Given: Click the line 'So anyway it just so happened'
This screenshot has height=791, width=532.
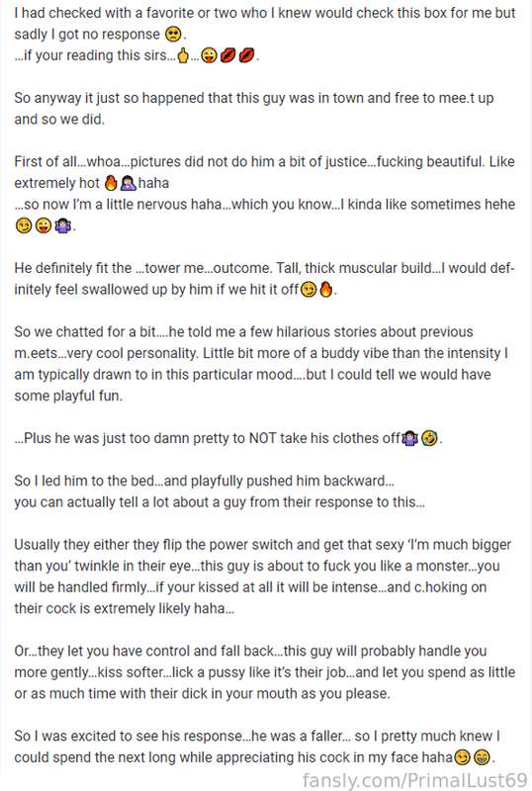Looking at the screenshot, I should (254, 98).
